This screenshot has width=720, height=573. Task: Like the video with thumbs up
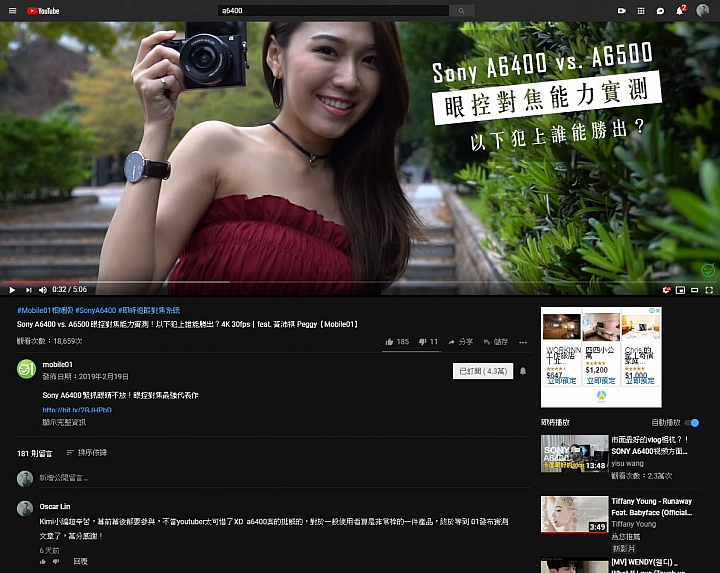pyautogui.click(x=397, y=342)
